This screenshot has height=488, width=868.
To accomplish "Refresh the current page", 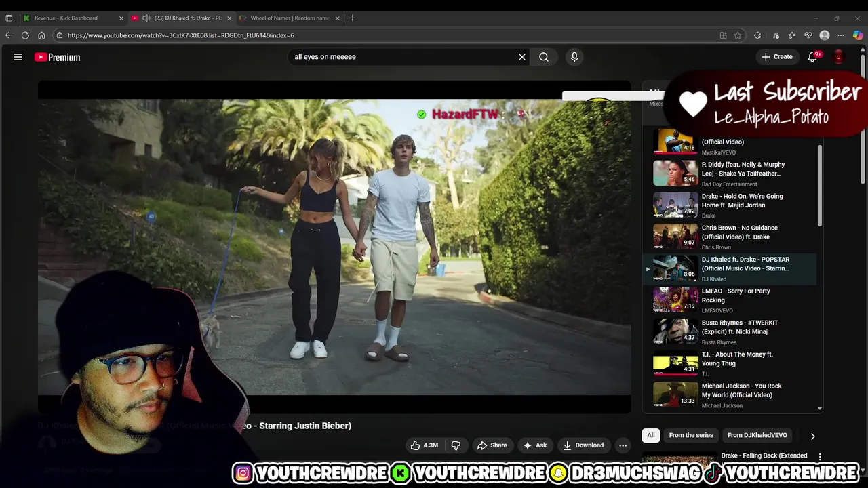I will (25, 35).
